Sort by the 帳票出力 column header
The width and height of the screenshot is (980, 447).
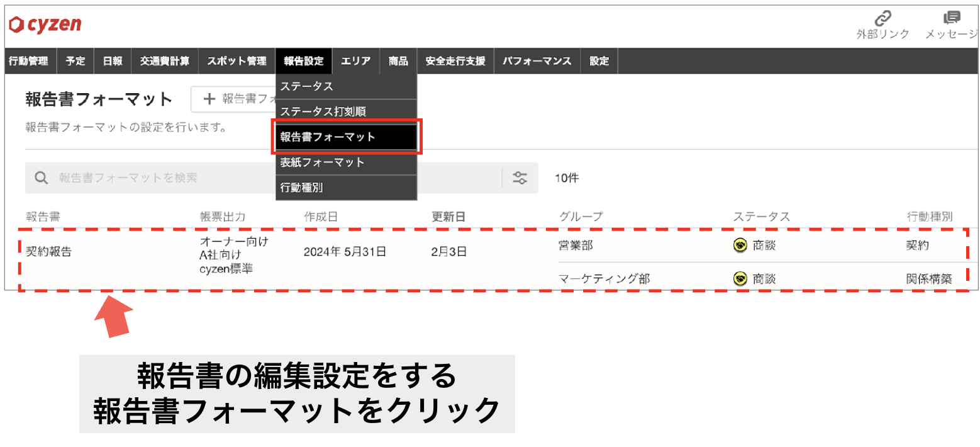coord(223,217)
